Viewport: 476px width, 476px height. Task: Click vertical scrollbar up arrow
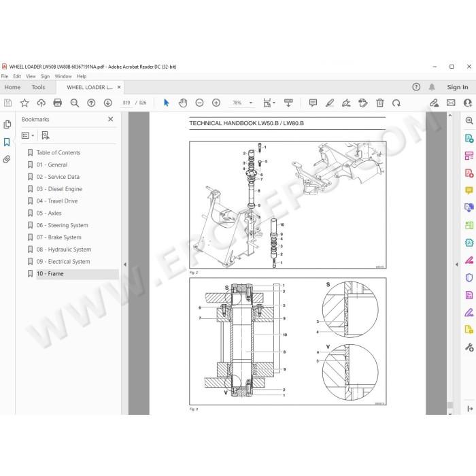450,116
